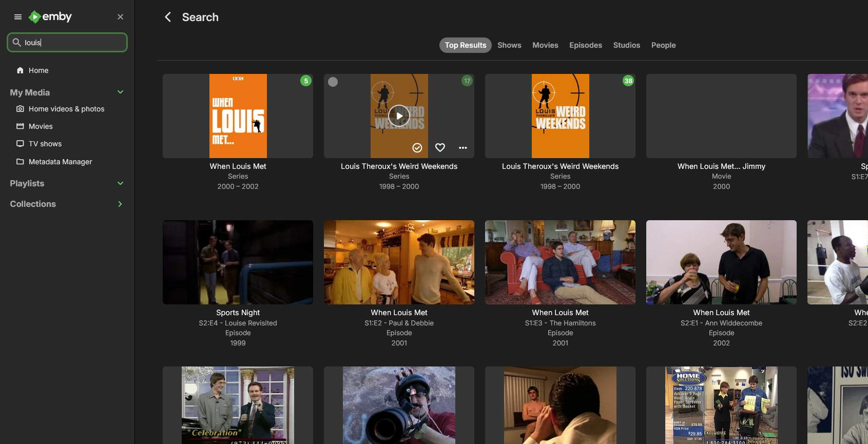Clear the search with the X icon
The image size is (868, 444).
point(120,17)
